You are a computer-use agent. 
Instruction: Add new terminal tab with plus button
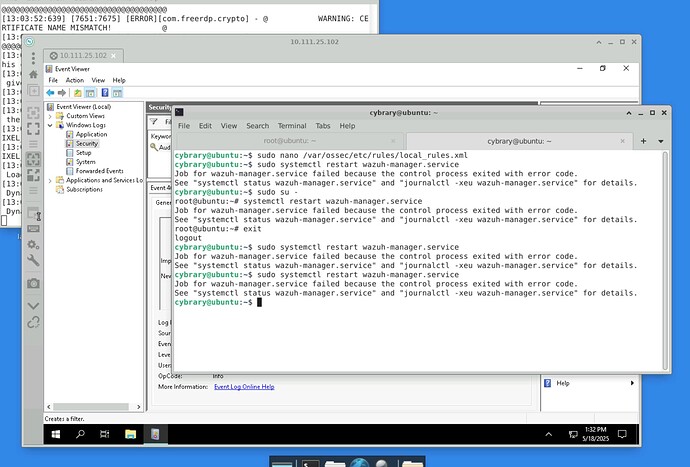tap(643, 141)
